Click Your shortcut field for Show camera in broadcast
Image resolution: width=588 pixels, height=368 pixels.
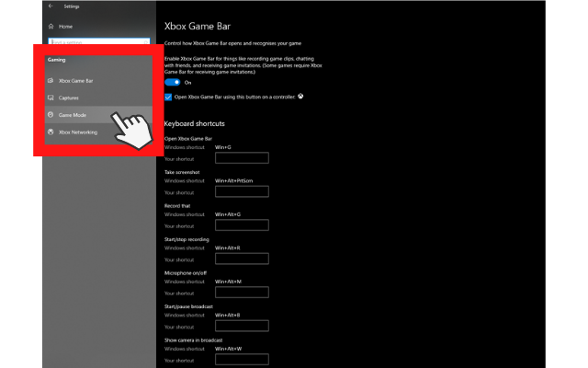click(x=242, y=360)
